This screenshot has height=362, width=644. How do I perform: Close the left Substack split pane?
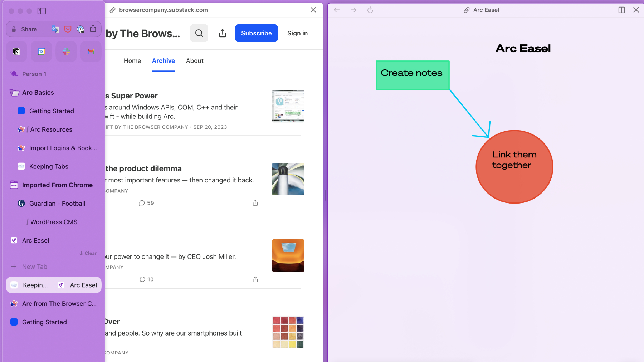pyautogui.click(x=313, y=10)
